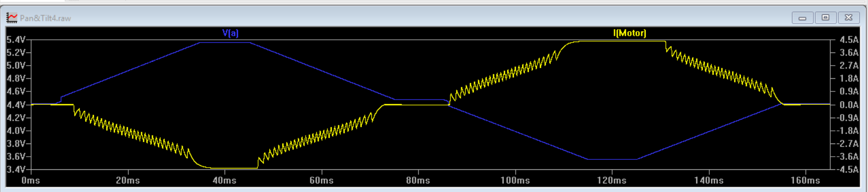Viewport: 868px width, 192px height.
Task: Click the 140ms time axis label
Action: point(709,180)
